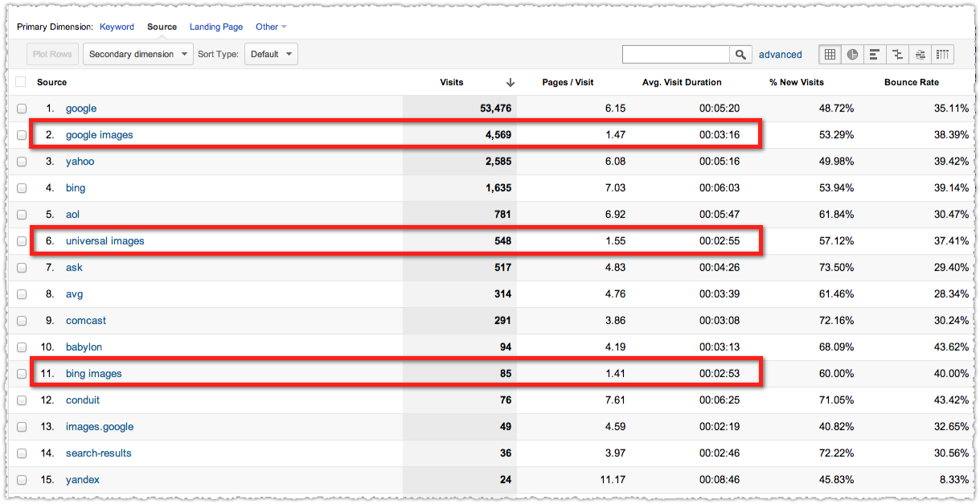Click the 8.33% bounce rate value
980x504 pixels.
pyautogui.click(x=953, y=480)
